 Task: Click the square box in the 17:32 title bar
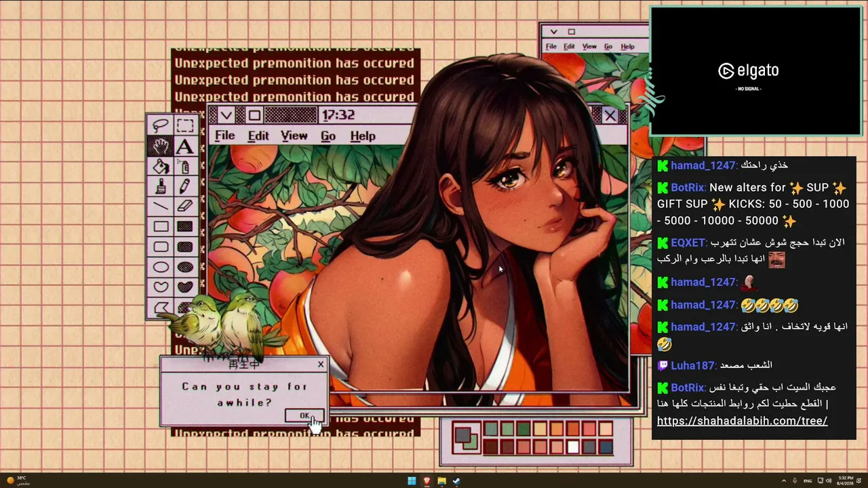(x=254, y=115)
